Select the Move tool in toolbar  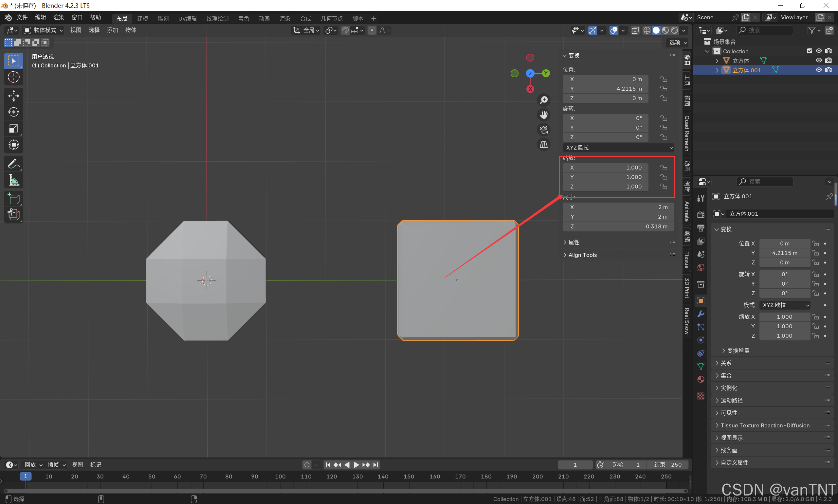[x=14, y=96]
